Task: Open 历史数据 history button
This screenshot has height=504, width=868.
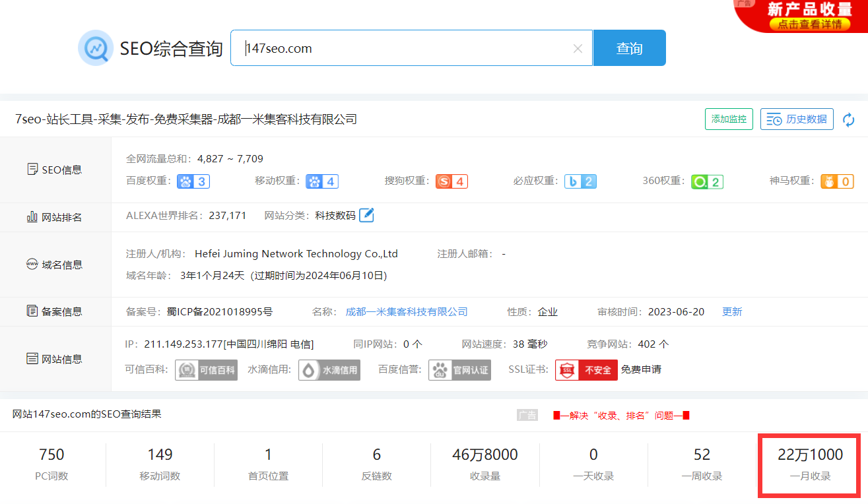Action: tap(797, 119)
